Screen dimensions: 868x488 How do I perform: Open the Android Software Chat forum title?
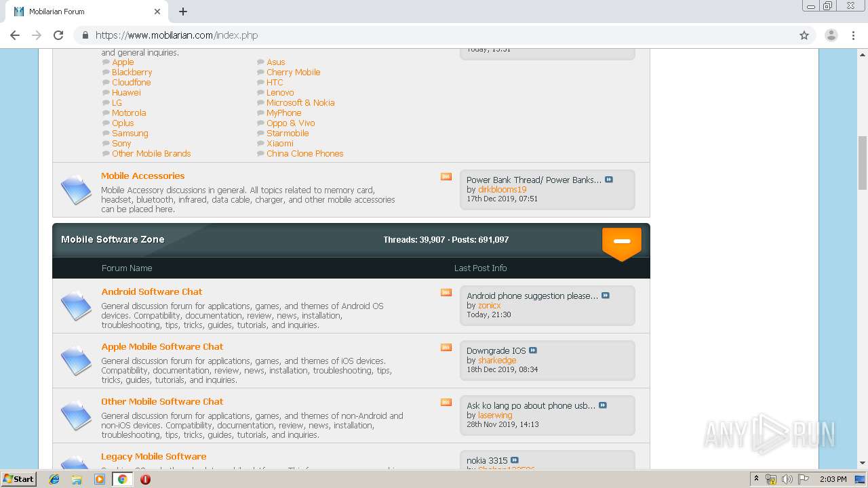click(x=152, y=291)
